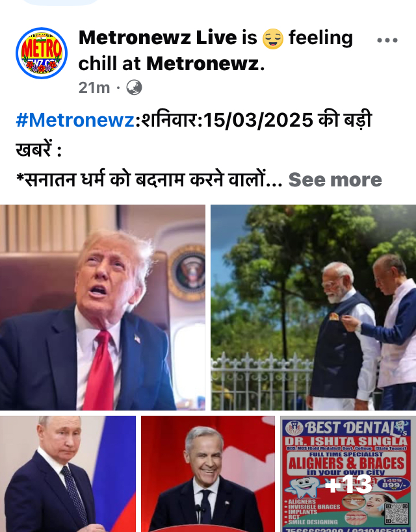Image resolution: width=416 pixels, height=532 pixels.
Task: Click the feeling chill emoji
Action: pyautogui.click(x=273, y=39)
